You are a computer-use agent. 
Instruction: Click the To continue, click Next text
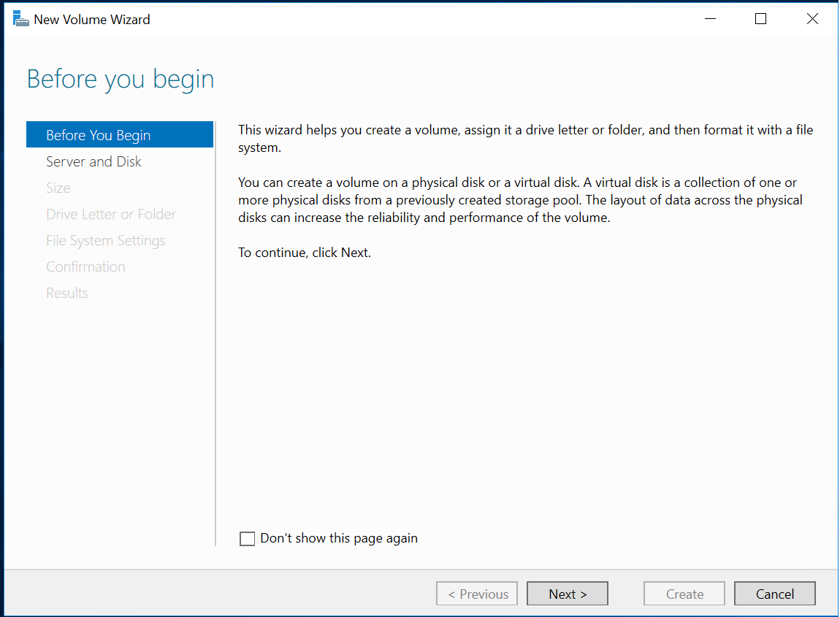coord(305,253)
